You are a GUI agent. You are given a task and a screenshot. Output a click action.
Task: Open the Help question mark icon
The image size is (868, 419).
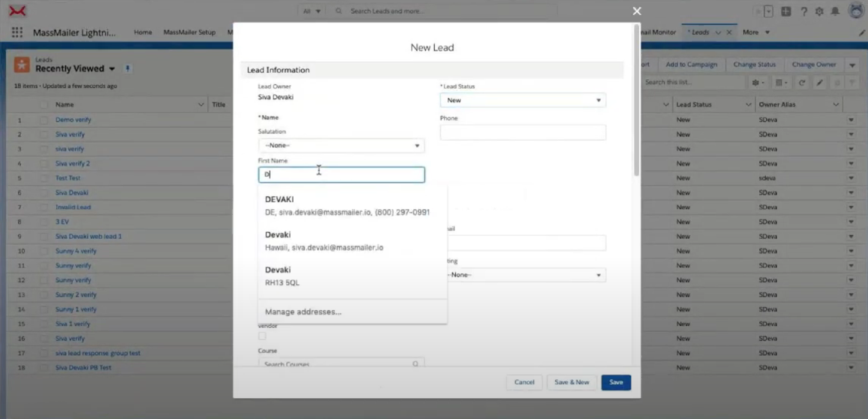click(x=804, y=11)
